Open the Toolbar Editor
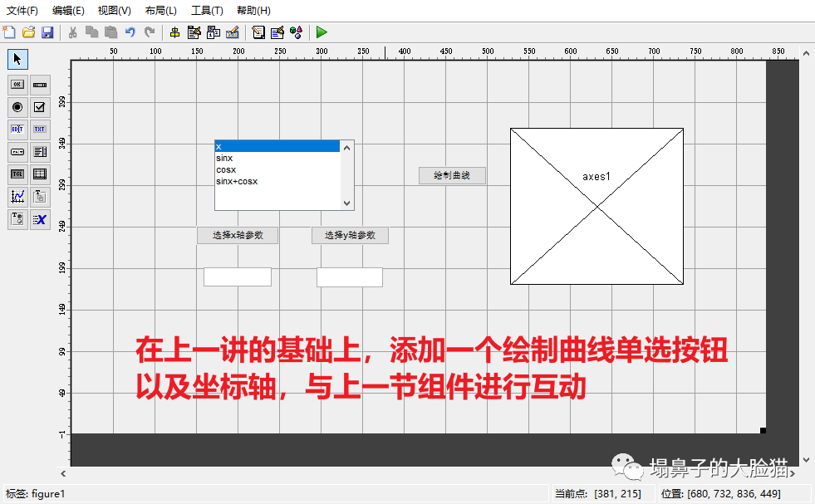The width and height of the screenshot is (815, 504). [x=233, y=32]
